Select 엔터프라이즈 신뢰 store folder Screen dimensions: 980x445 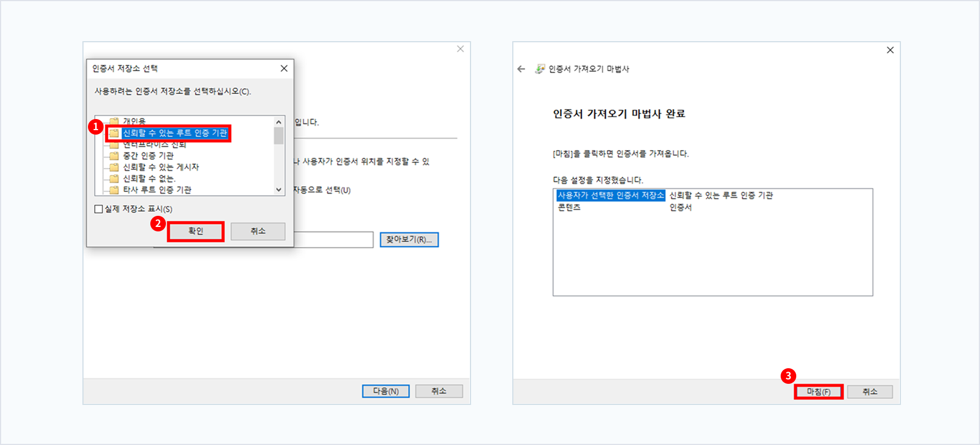(x=154, y=144)
